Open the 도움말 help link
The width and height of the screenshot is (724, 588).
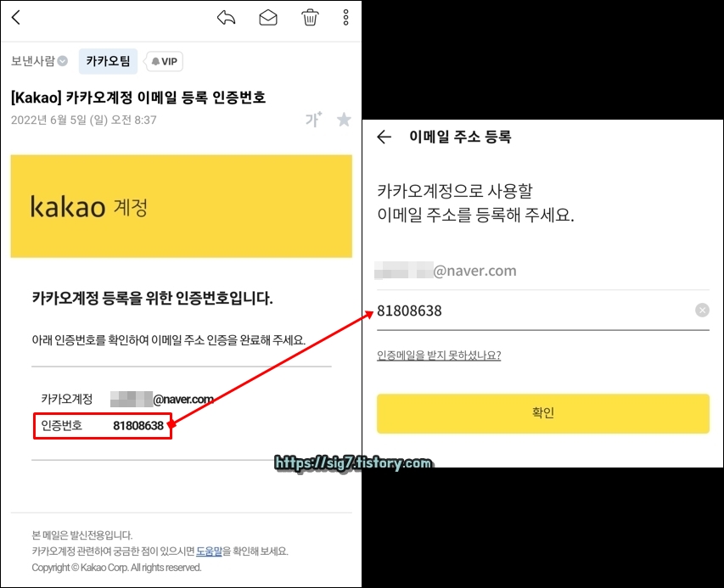pyautogui.click(x=209, y=551)
